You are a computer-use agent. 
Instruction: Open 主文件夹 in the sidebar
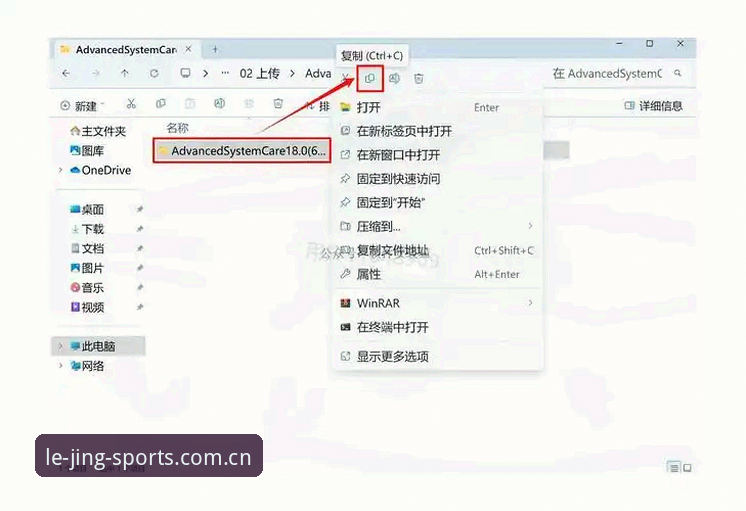point(98,131)
